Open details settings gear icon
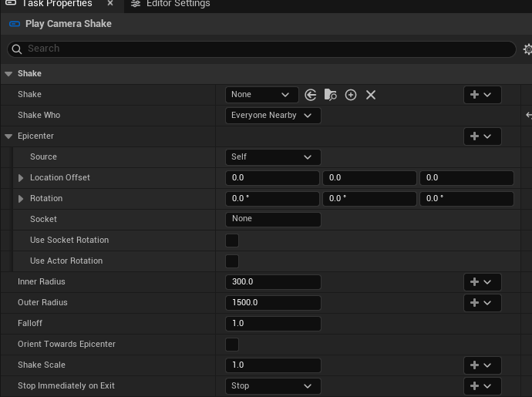Image resolution: width=532 pixels, height=397 pixels. point(527,49)
